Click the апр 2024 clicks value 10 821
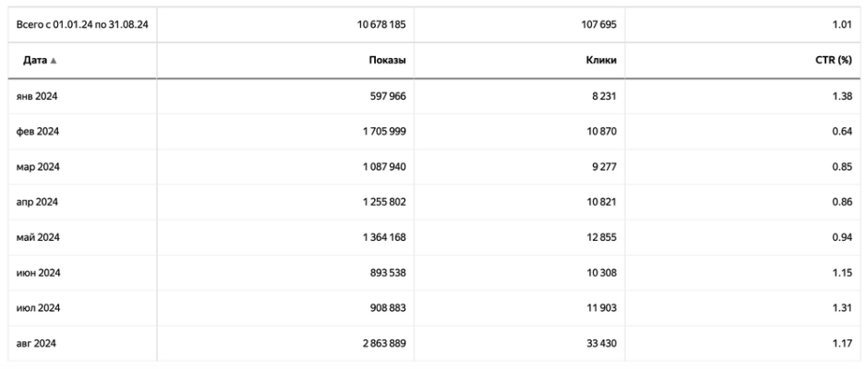The height and width of the screenshot is (369, 868). point(599,202)
